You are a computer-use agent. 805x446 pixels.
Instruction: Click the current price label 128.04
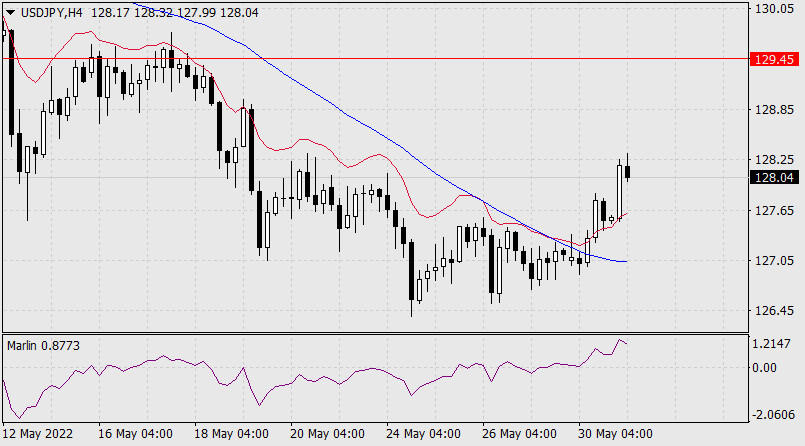[774, 178]
